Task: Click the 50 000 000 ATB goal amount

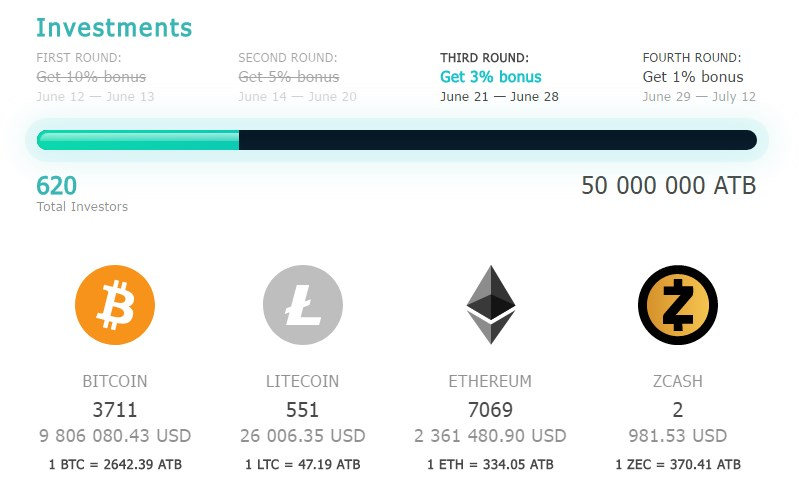Action: (x=669, y=186)
